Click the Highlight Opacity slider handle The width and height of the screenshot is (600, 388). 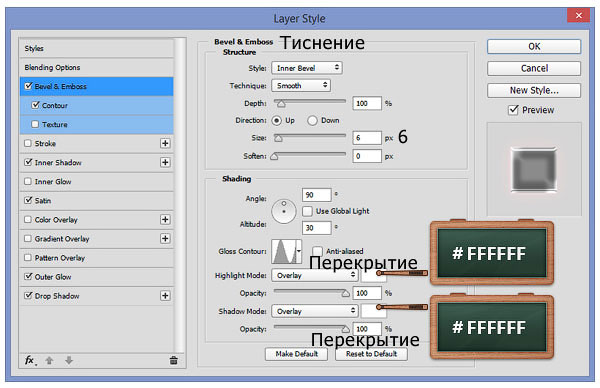[346, 293]
